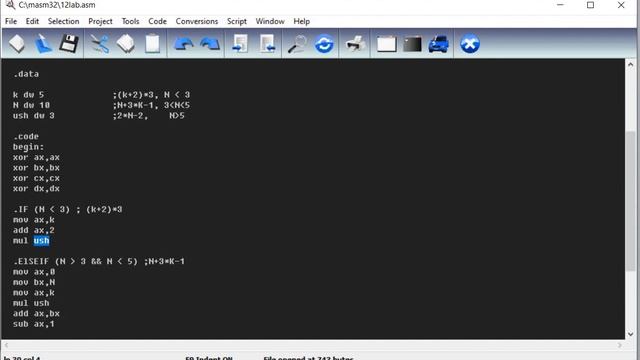Click the line 'add ax,bx'
This screenshot has width=640, height=360.
pos(36,313)
